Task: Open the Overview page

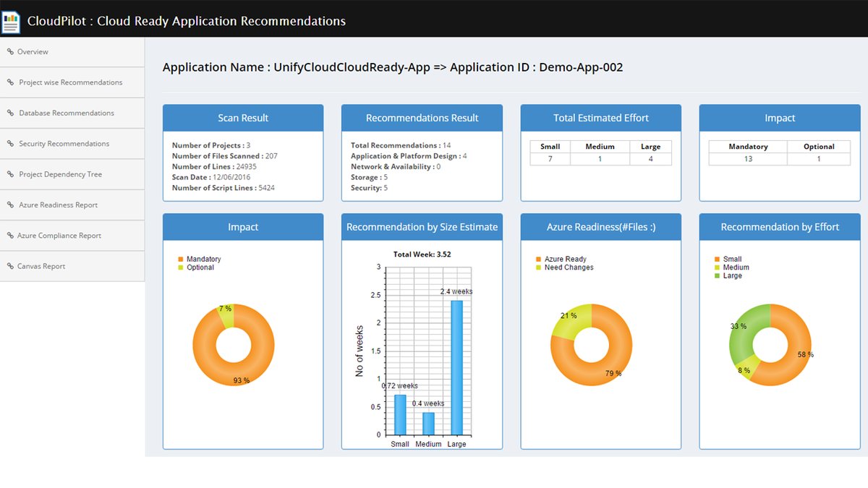Action: [x=72, y=52]
